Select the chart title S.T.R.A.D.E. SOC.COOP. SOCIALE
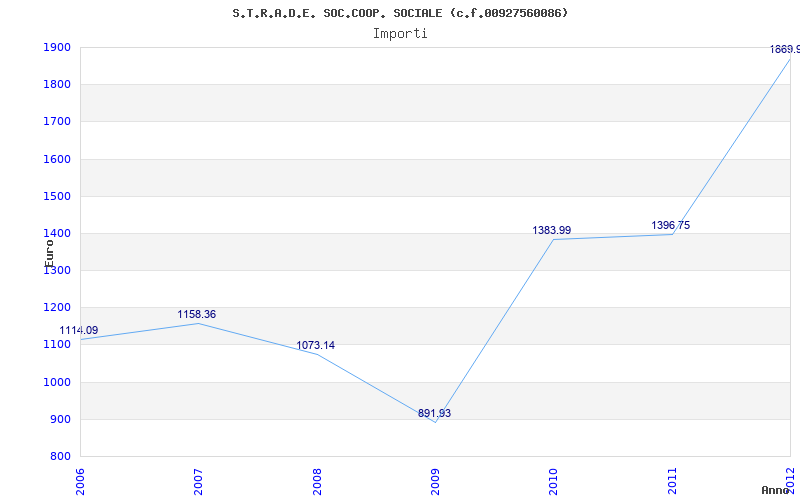Viewport: 800px width, 500px height. click(x=400, y=13)
